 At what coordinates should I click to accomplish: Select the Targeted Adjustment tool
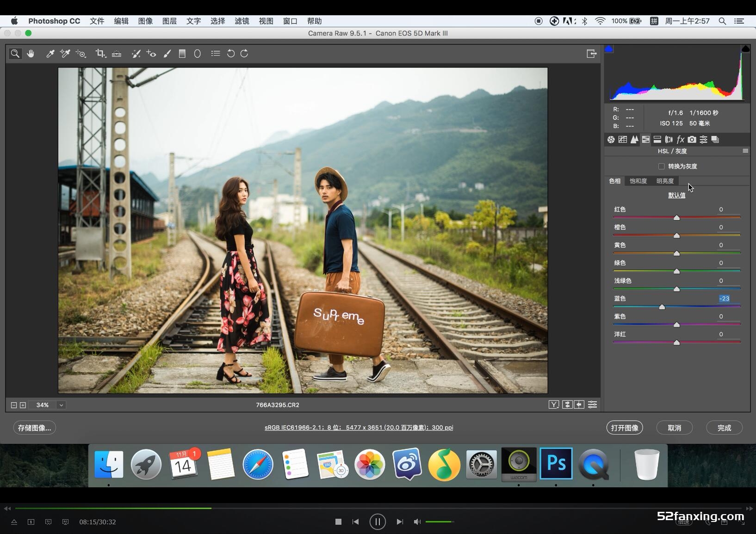(x=81, y=54)
